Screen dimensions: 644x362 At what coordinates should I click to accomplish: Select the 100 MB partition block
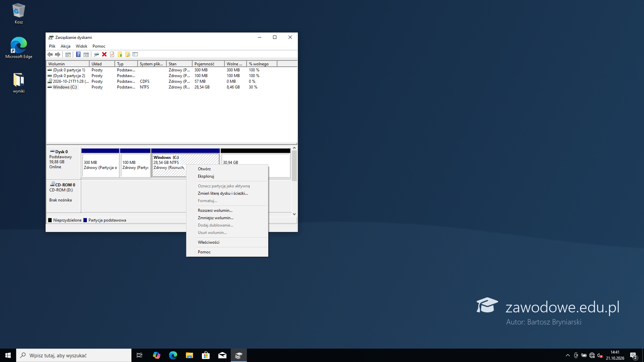click(135, 163)
